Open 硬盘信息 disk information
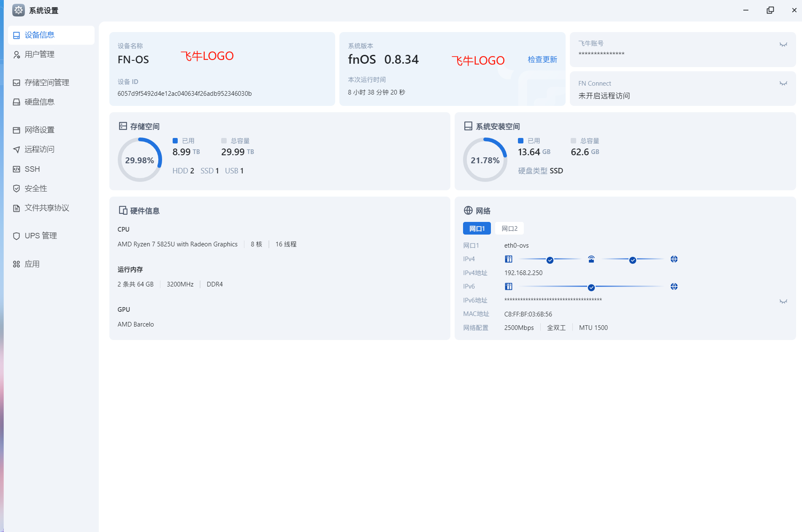Screen dimensions: 802x532 point(39,102)
